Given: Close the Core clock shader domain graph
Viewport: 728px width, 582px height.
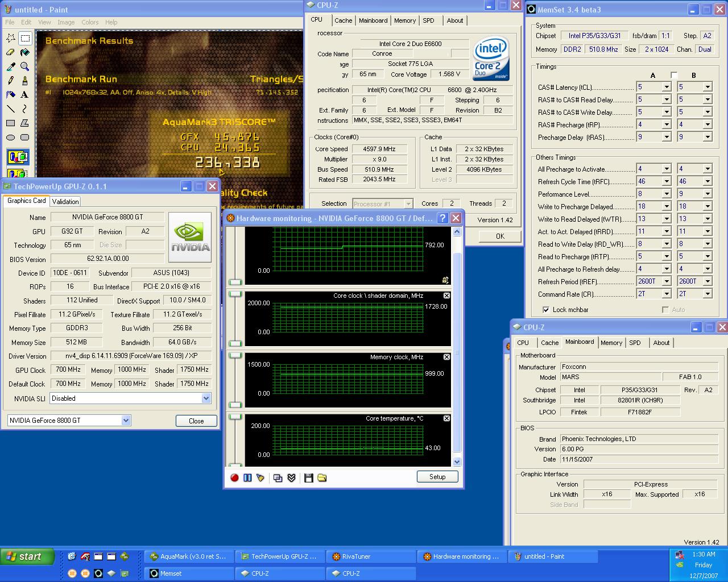Looking at the screenshot, I should [x=446, y=296].
